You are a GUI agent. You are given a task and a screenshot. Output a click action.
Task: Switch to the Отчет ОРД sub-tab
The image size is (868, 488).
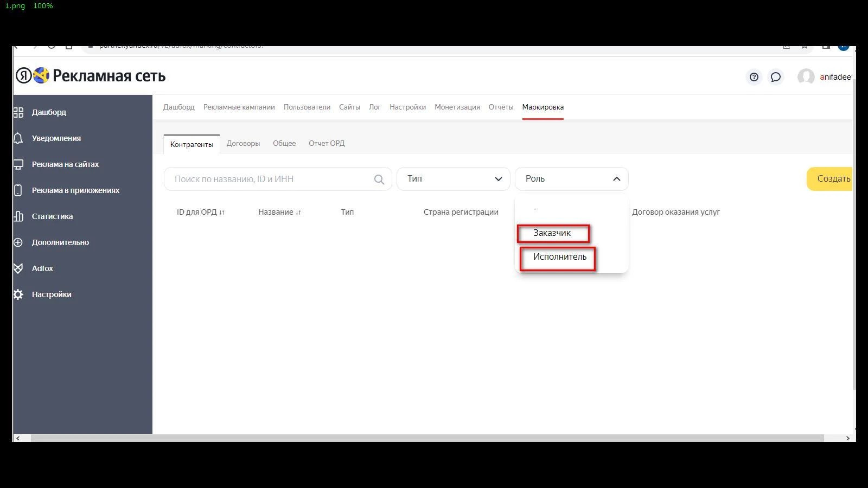327,144
